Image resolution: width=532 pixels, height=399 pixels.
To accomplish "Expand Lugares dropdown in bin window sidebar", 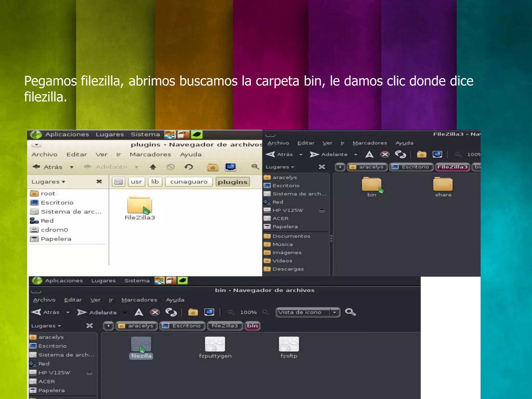I will [46, 326].
